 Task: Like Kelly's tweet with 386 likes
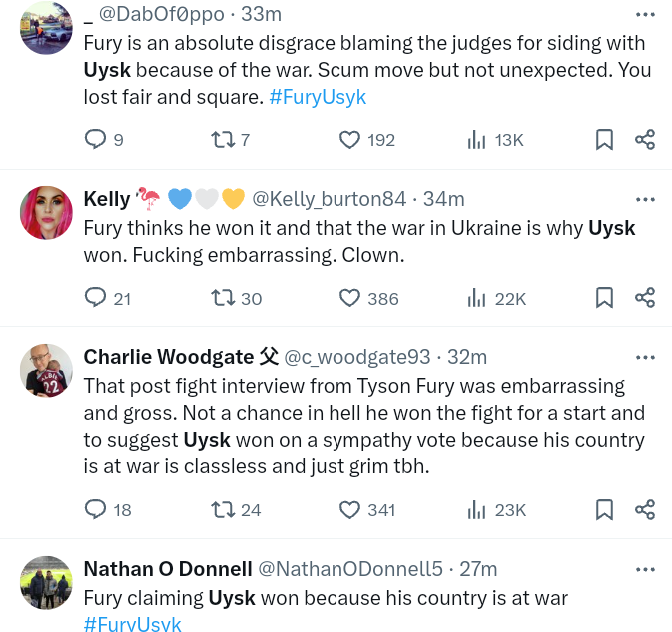(x=349, y=298)
